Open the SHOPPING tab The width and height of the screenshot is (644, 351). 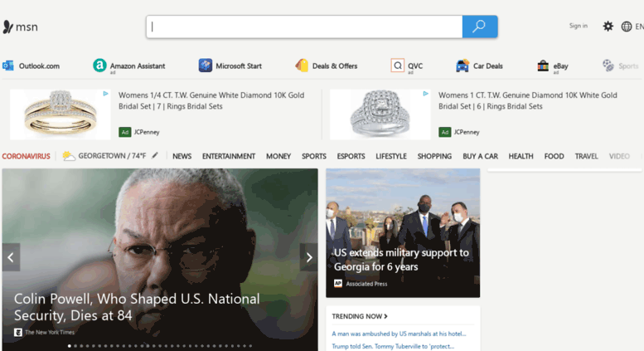[x=434, y=156]
